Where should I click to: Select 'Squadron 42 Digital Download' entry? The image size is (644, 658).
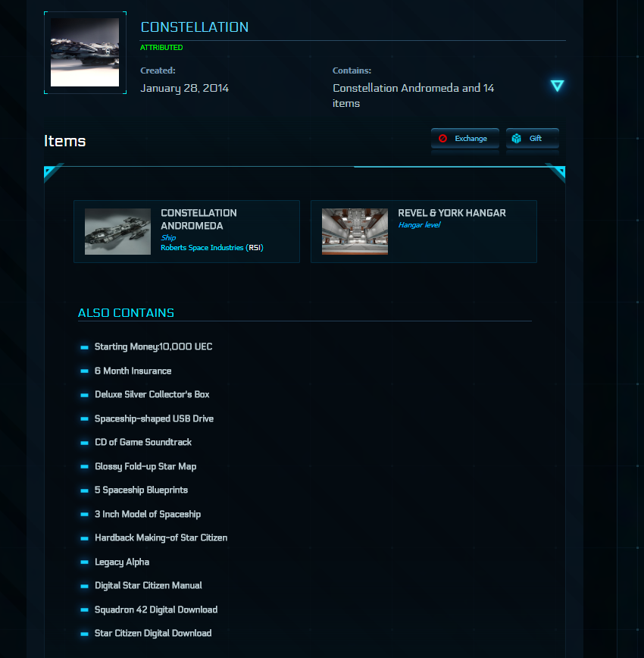[156, 609]
